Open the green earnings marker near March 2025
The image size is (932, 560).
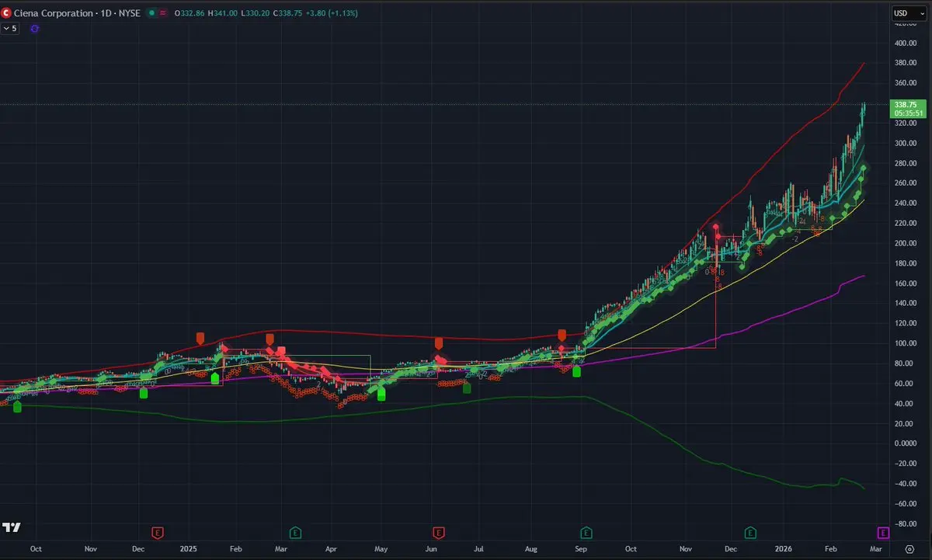pos(295,533)
